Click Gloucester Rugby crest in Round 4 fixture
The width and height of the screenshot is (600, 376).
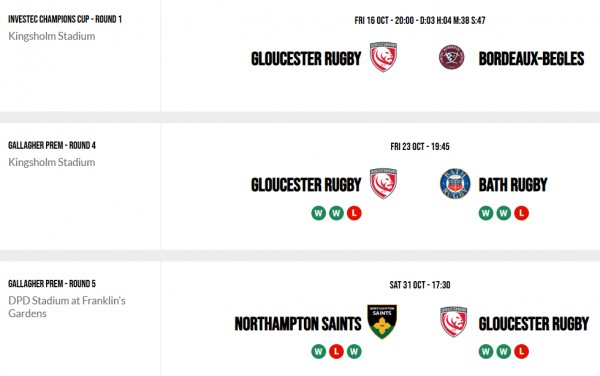pyautogui.click(x=383, y=183)
